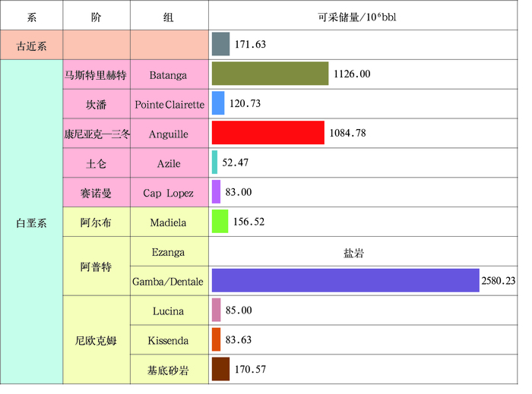Click the 尼欧克姆 stage cell
This screenshot has height=394, width=532.
(x=97, y=341)
